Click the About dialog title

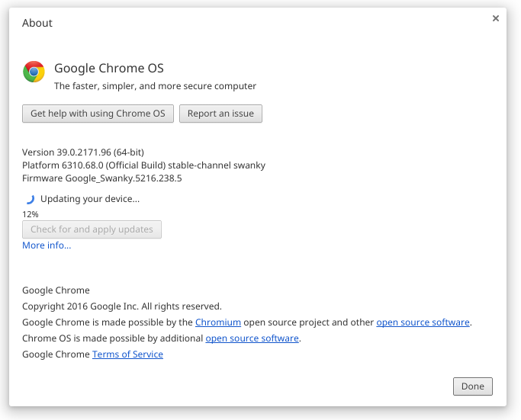[37, 23]
